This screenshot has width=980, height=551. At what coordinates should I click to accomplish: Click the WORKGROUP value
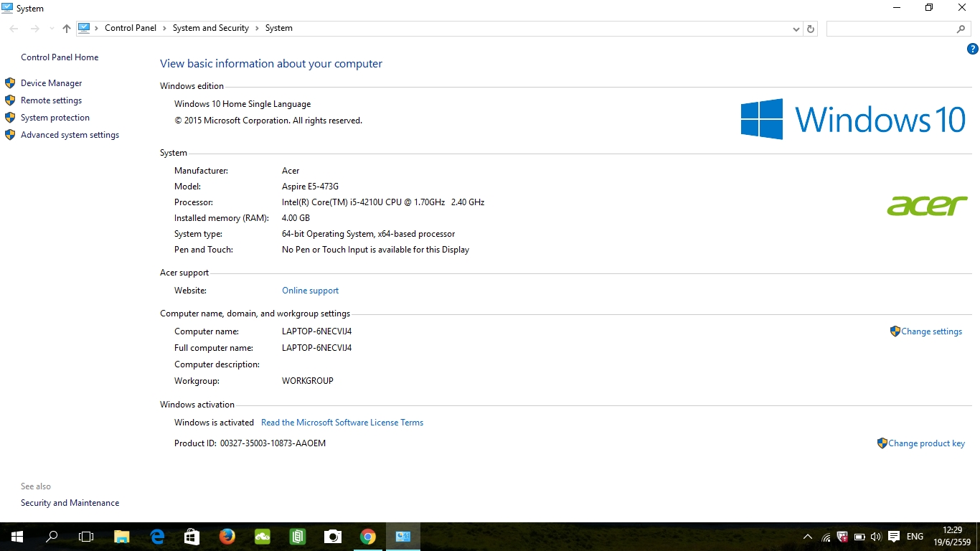pos(308,381)
